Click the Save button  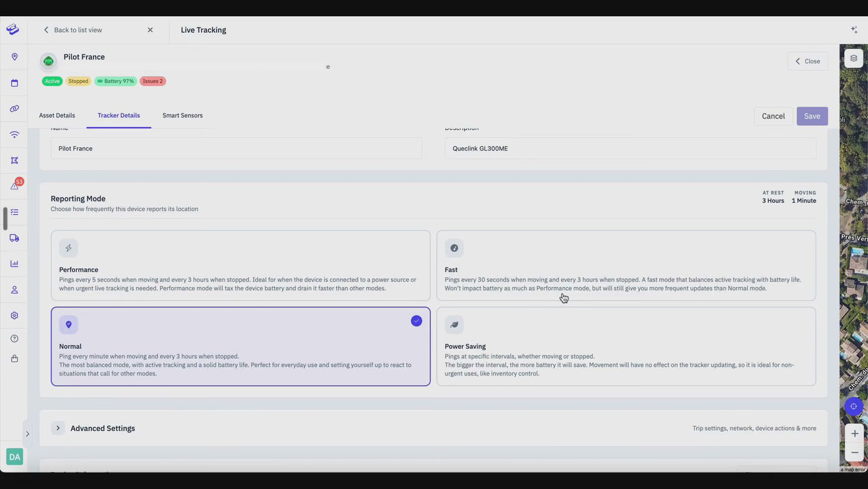pyautogui.click(x=812, y=116)
